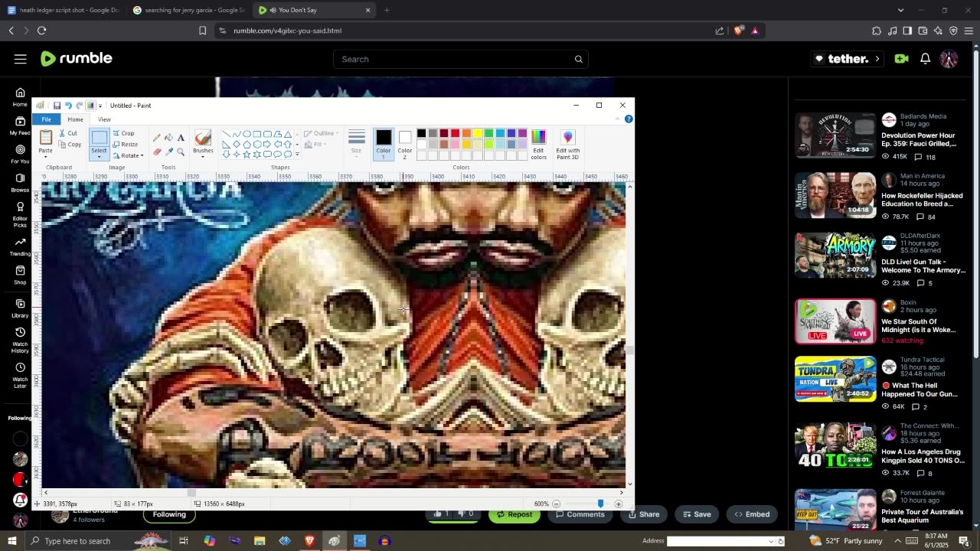The width and height of the screenshot is (980, 551).
Task: Open the File menu in Paint
Action: [x=47, y=119]
